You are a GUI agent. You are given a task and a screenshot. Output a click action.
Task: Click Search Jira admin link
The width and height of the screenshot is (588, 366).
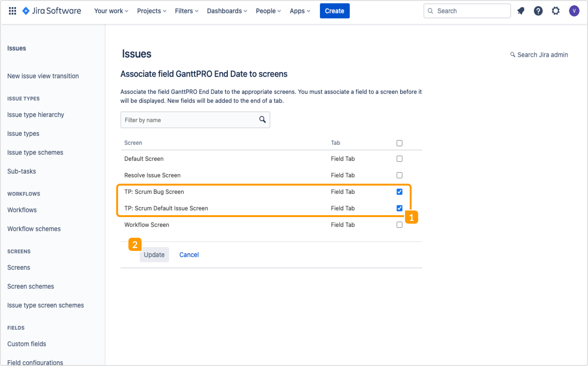tap(539, 55)
